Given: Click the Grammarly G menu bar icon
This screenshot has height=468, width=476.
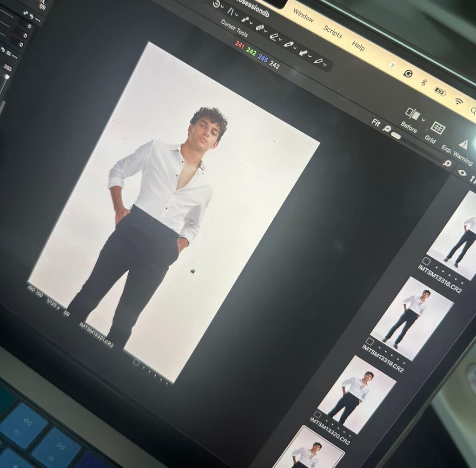Looking at the screenshot, I should pos(408,73).
